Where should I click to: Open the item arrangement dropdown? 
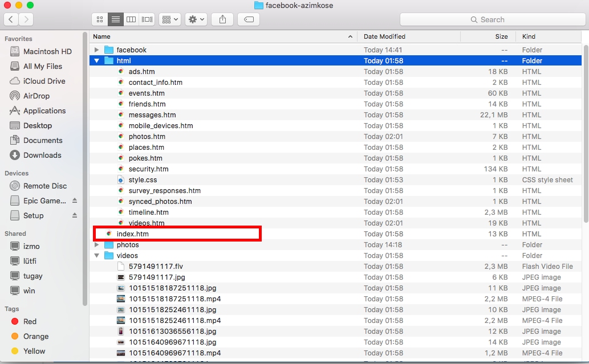tap(170, 19)
